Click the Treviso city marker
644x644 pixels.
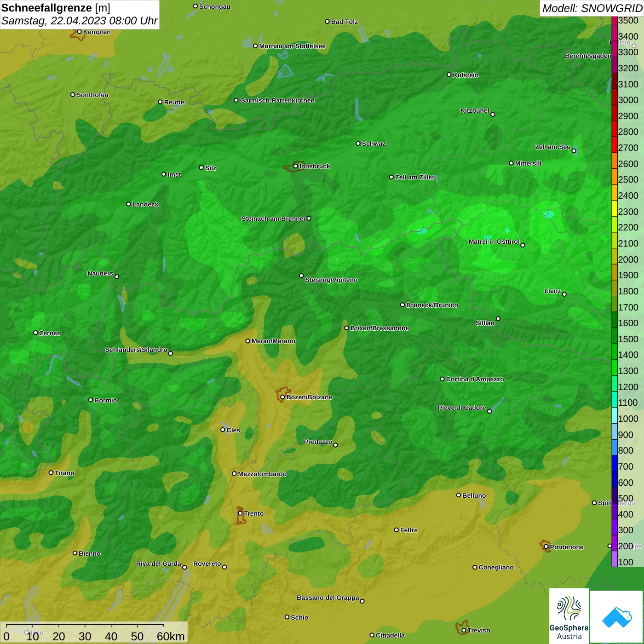coord(464,630)
